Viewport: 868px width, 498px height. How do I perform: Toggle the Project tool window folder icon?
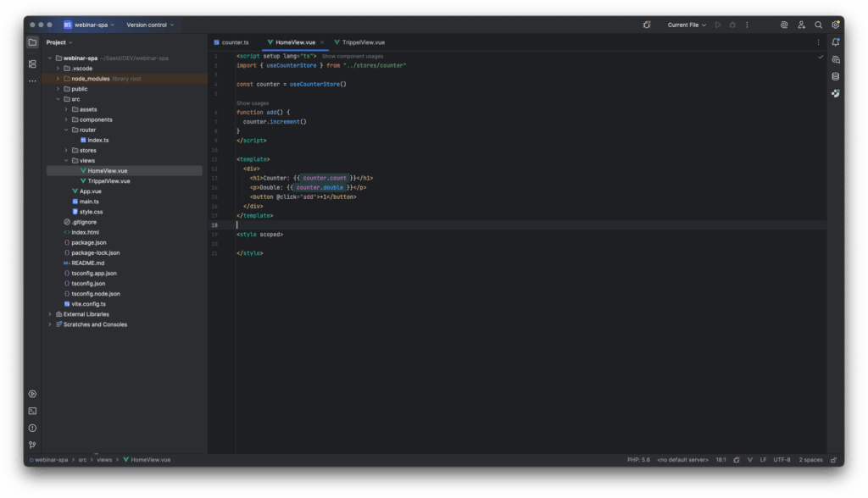tap(32, 42)
